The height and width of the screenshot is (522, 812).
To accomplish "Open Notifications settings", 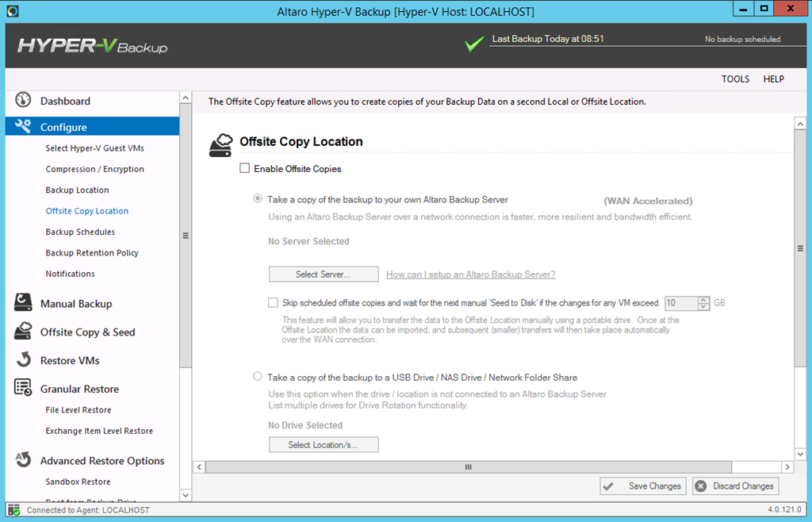I will click(71, 274).
